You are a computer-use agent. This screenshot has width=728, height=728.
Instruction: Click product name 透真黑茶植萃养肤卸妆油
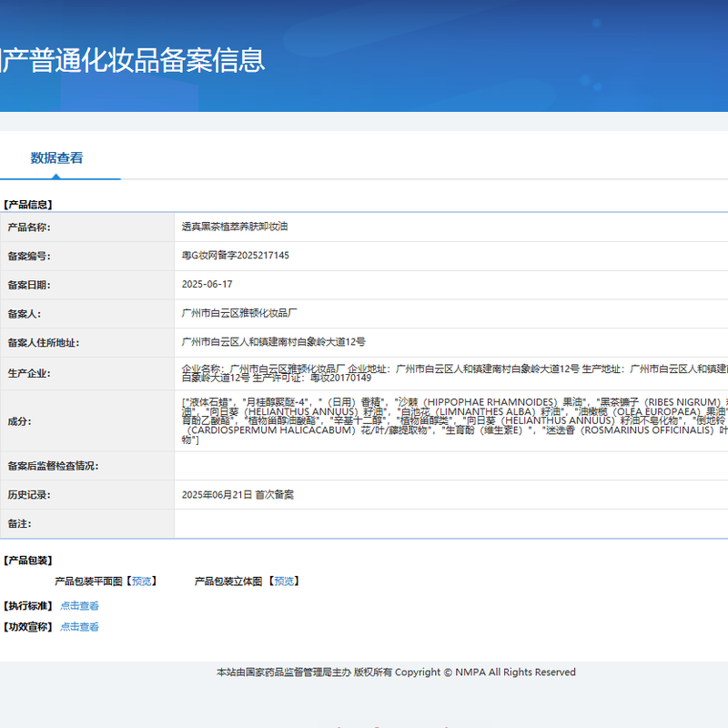coord(235,227)
